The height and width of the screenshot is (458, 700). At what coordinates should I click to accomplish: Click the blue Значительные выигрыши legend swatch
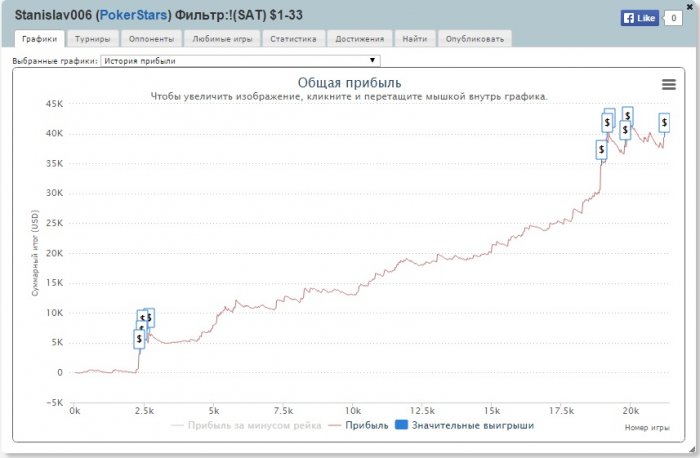coord(401,425)
